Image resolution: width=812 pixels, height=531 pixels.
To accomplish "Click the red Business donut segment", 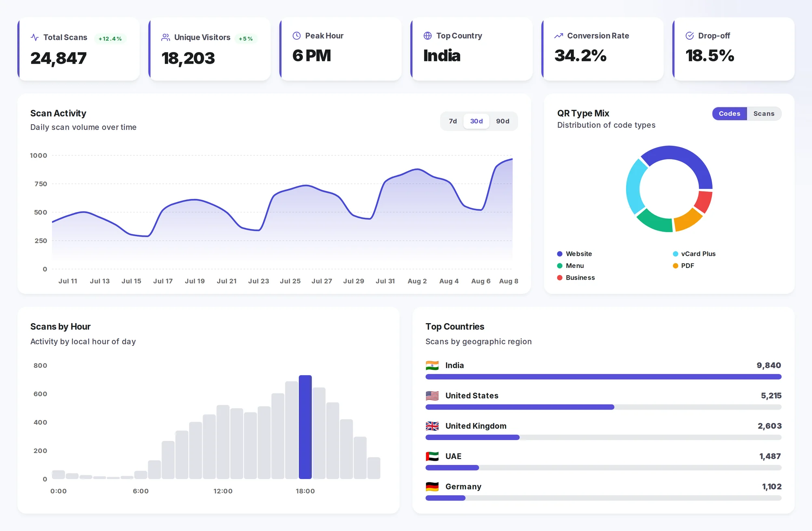I will [x=704, y=201].
